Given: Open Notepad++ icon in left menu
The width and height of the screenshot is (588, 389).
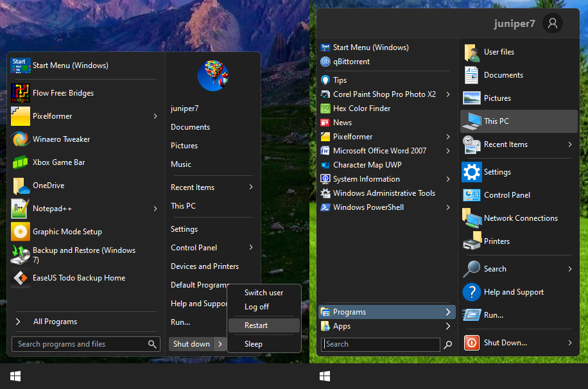Looking at the screenshot, I should [21, 209].
